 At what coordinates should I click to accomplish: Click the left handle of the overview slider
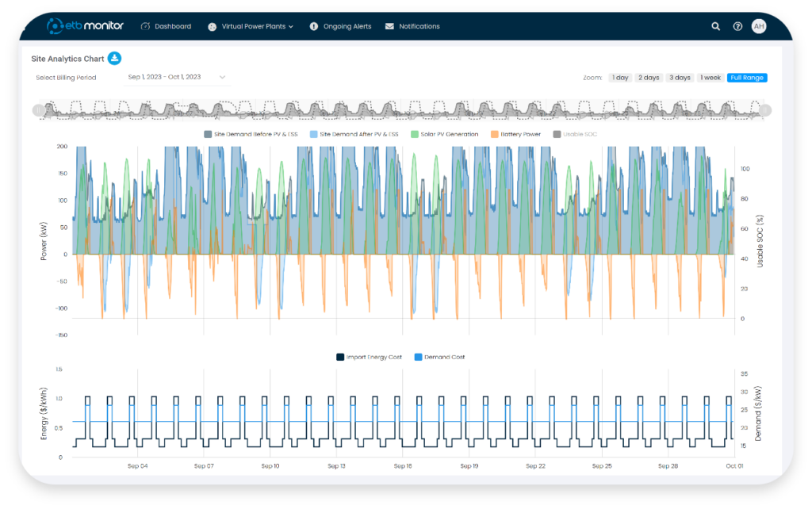point(37,109)
